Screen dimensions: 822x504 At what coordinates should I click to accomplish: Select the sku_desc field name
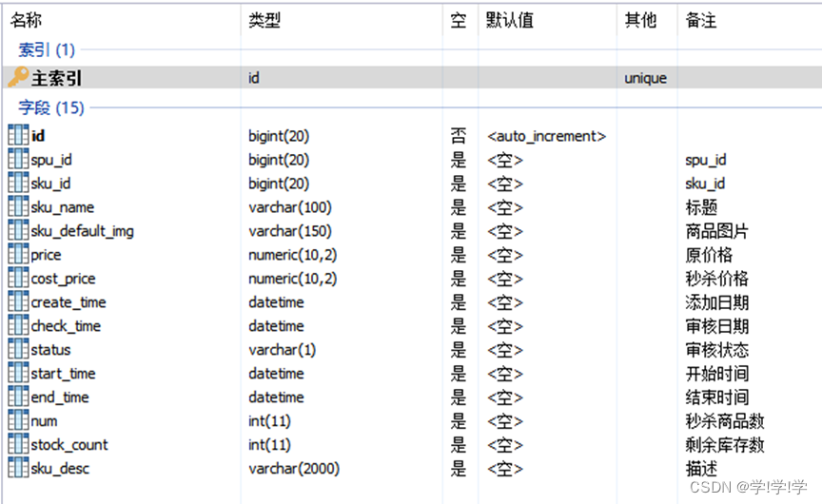(60, 469)
